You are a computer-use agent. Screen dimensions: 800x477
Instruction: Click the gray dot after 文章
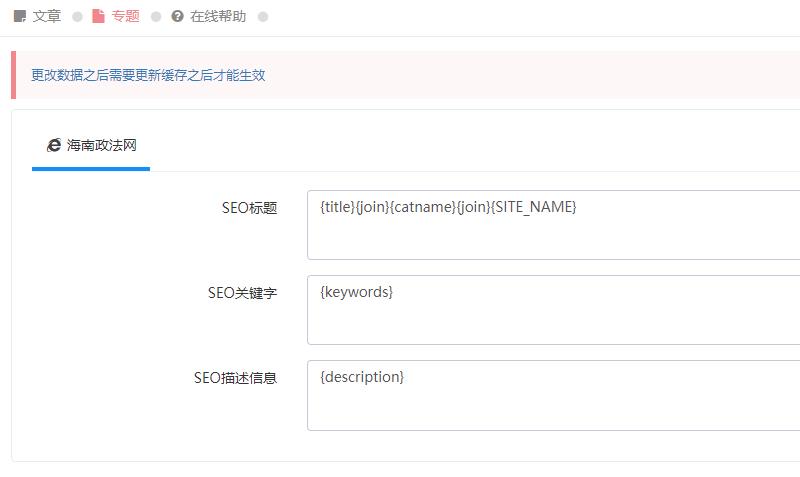click(x=77, y=17)
